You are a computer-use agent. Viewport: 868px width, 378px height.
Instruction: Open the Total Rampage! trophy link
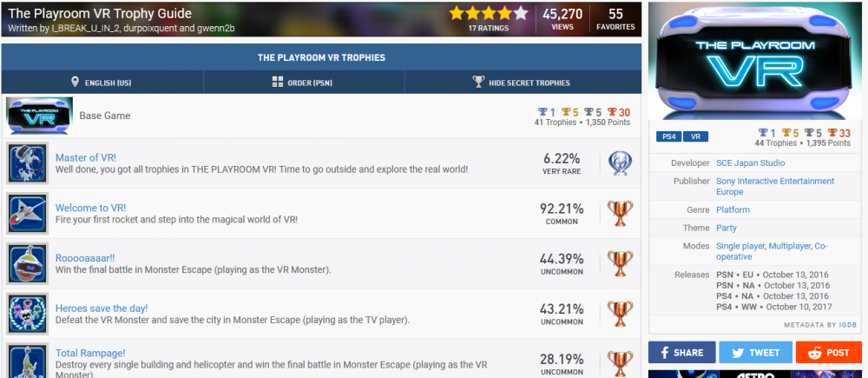[x=90, y=353]
